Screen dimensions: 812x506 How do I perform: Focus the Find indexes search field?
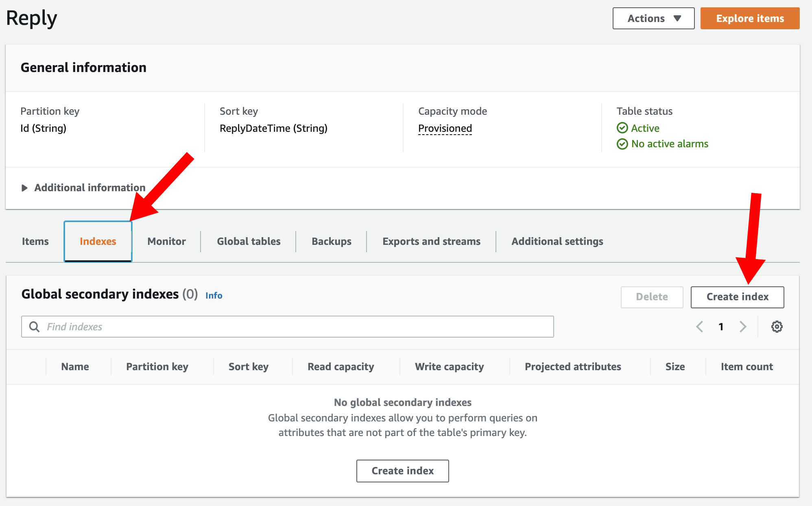point(288,327)
